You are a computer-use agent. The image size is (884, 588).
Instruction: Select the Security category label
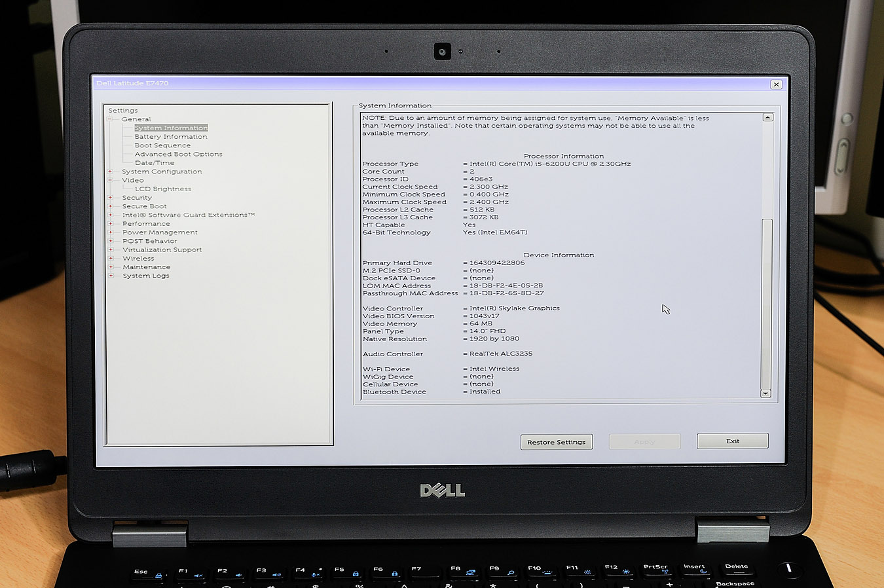click(x=137, y=198)
